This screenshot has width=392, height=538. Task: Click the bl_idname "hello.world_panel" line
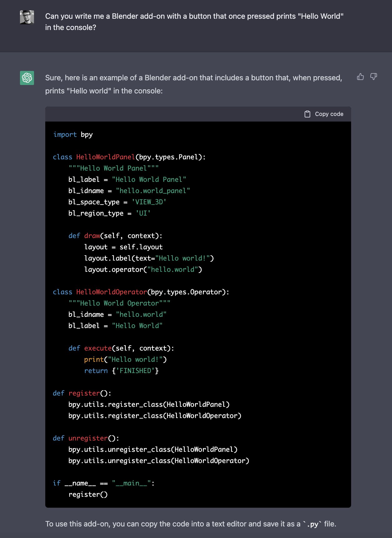pyautogui.click(x=129, y=191)
